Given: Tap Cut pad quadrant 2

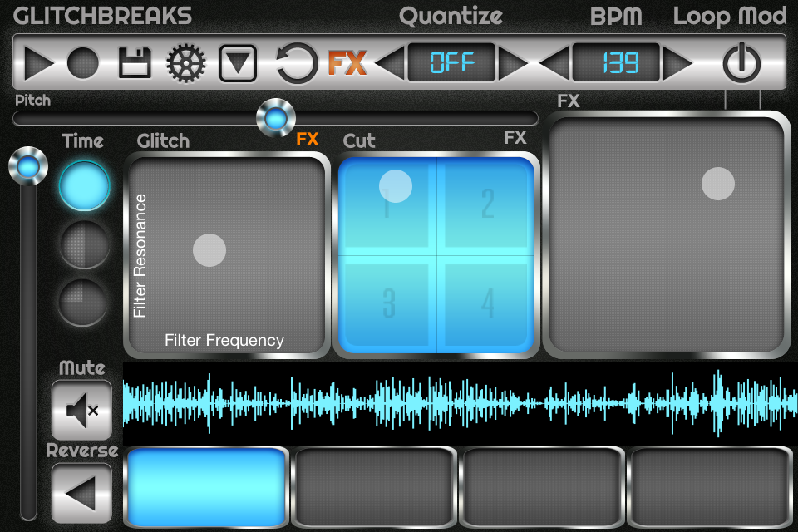Looking at the screenshot, I should [487, 204].
